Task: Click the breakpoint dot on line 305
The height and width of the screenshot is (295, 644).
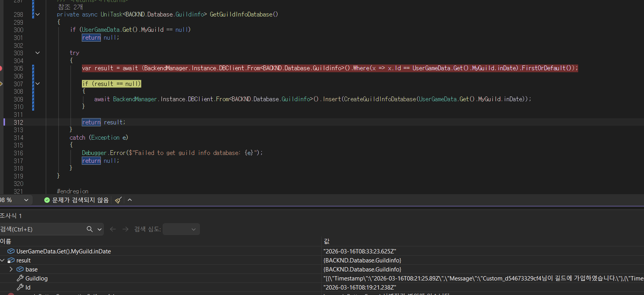Action: [1, 68]
